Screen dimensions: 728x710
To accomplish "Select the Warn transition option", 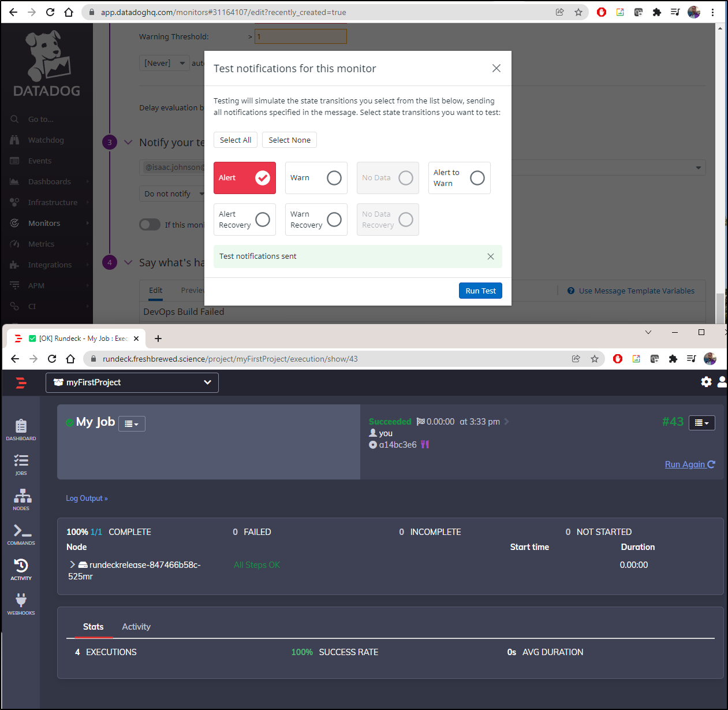I will pyautogui.click(x=316, y=178).
